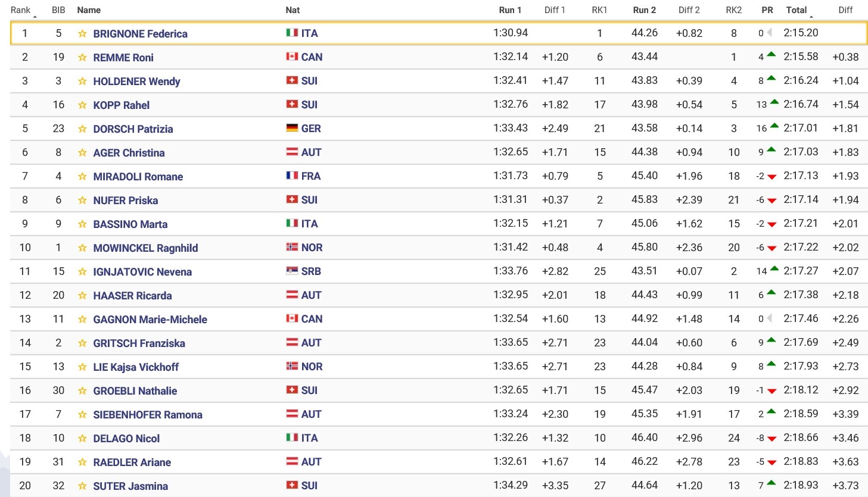Click red down arrow in NUFER Priska's row
Image resolution: width=868 pixels, height=497 pixels.
pyautogui.click(x=772, y=201)
